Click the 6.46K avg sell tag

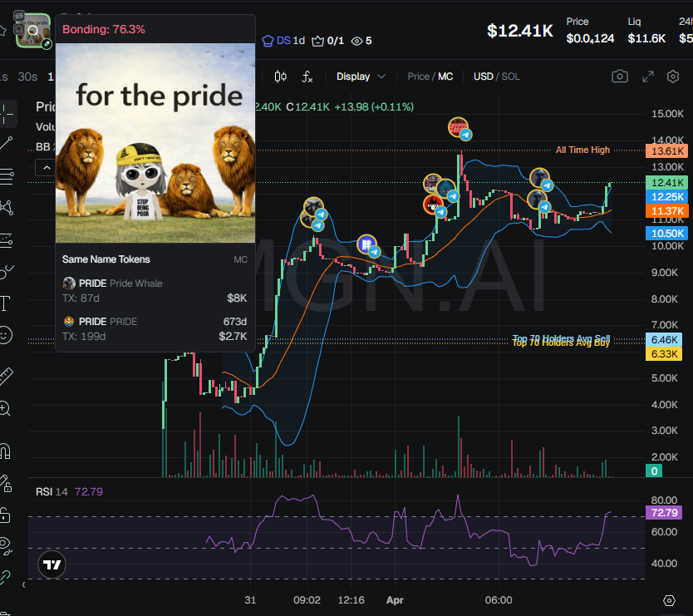coord(664,340)
